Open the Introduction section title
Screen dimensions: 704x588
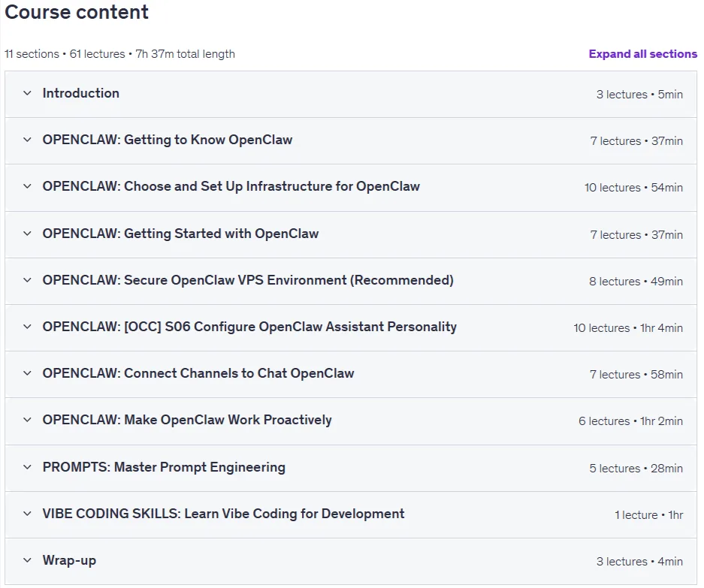81,93
